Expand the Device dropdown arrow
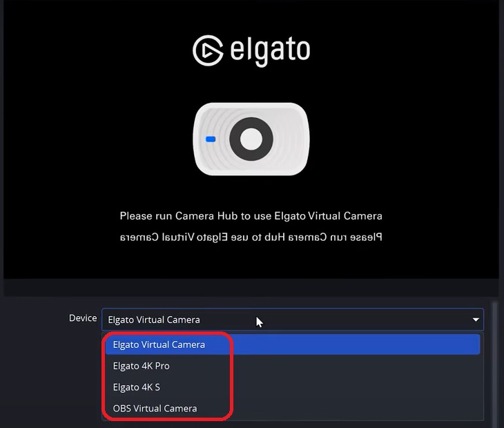 pyautogui.click(x=476, y=320)
